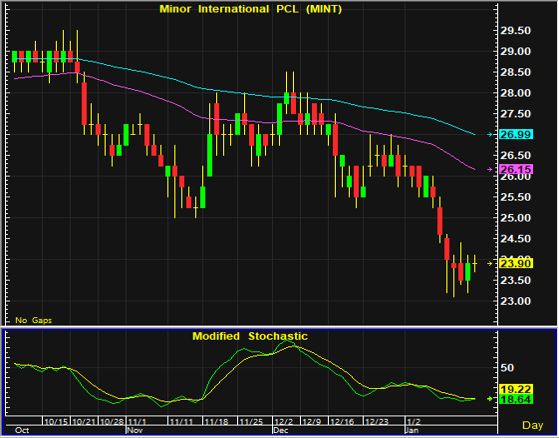This screenshot has width=559, height=438.
Task: Click the yellow arrow beside 23.90
Action: (x=490, y=263)
